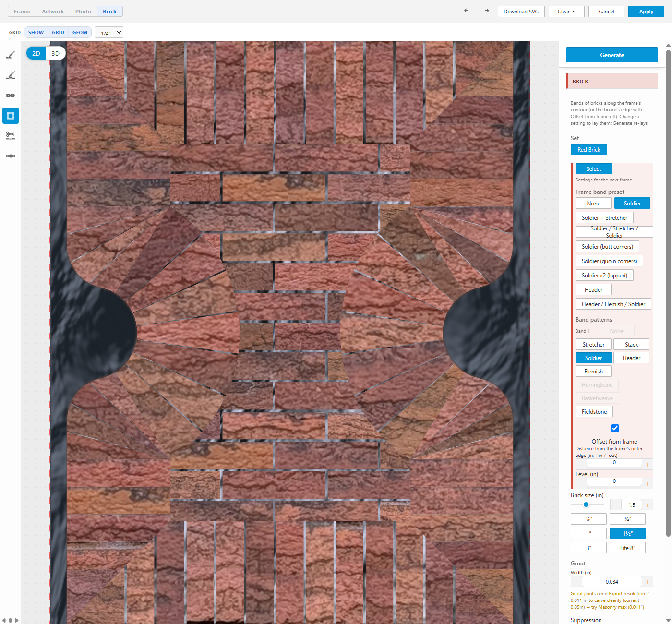Click the Red Brick set button

(588, 150)
